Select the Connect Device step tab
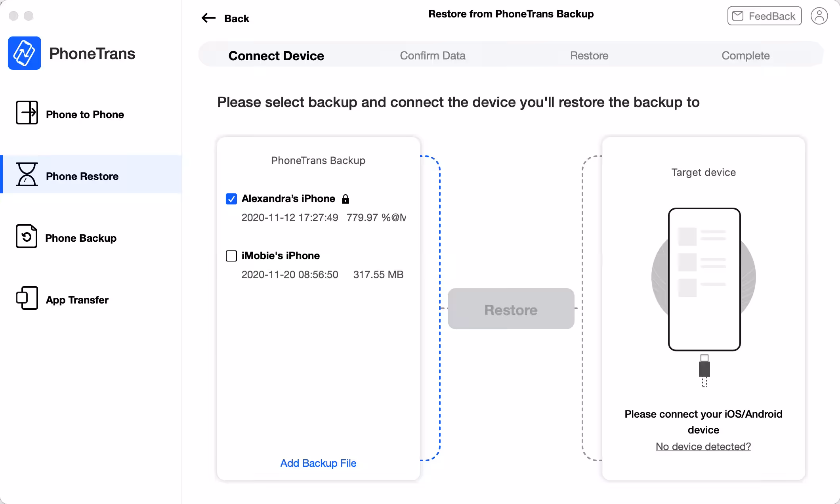Screen dimensions: 840x504 pos(276,55)
